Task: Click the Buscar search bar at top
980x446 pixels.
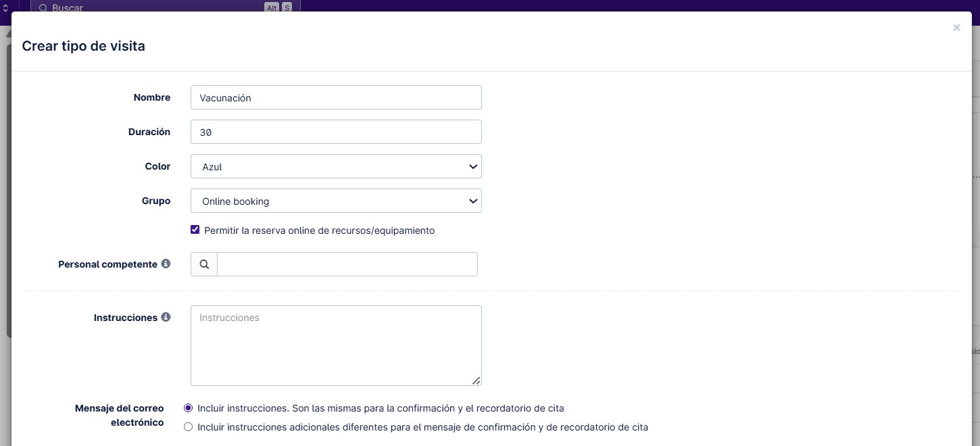Action: coord(135,7)
